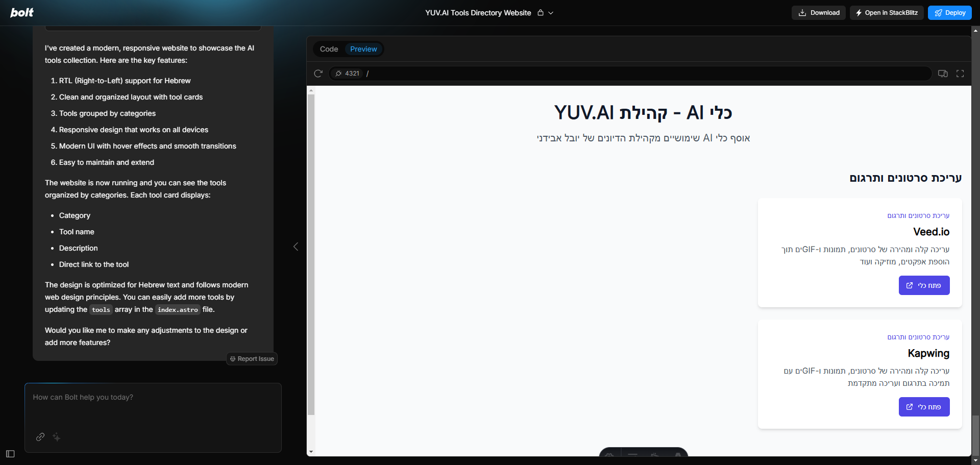
Task: Open the Veed.io tool button
Action: pos(924,285)
